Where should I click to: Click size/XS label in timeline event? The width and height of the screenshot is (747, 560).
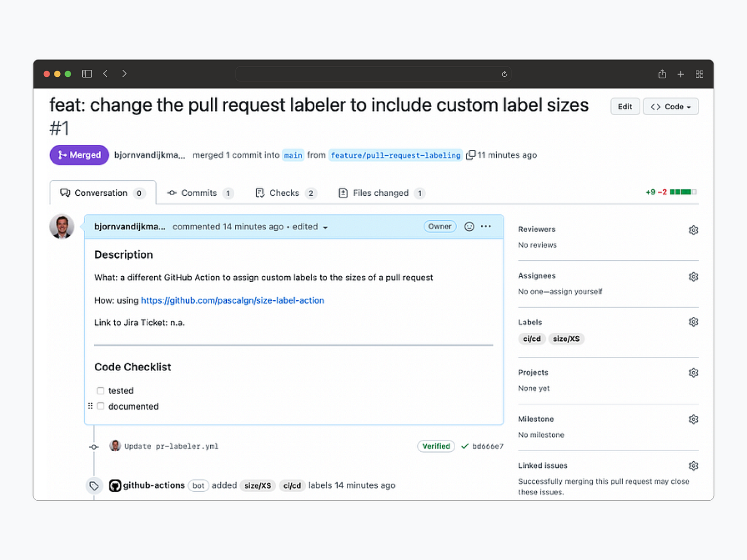point(258,485)
